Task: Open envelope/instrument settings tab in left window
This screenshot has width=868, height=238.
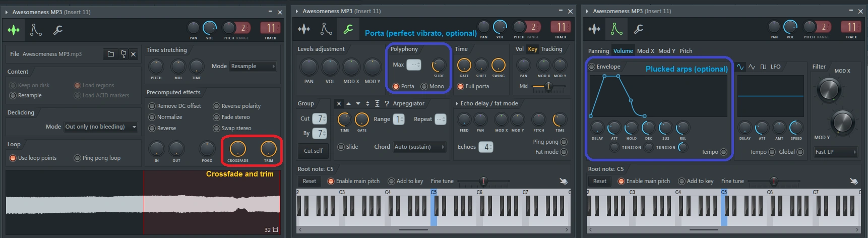Action: pyautogui.click(x=36, y=30)
